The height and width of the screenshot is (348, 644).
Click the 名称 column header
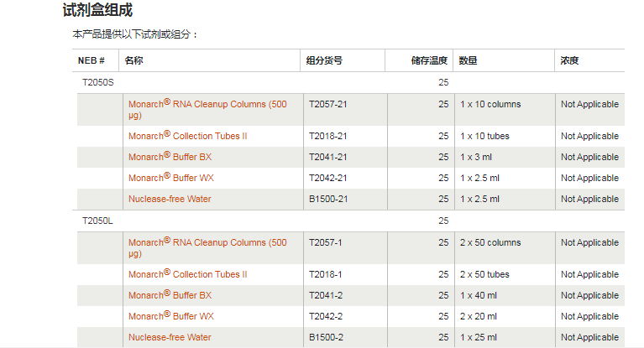[134, 61]
